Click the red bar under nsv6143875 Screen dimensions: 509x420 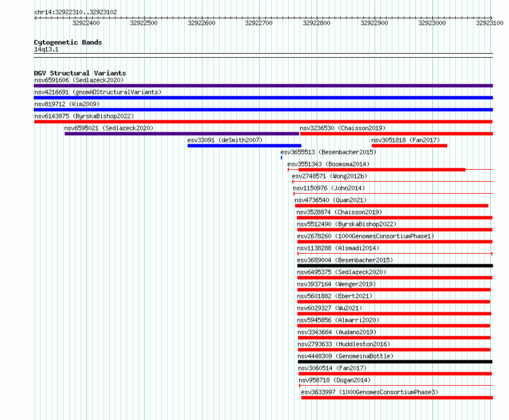tap(263, 122)
